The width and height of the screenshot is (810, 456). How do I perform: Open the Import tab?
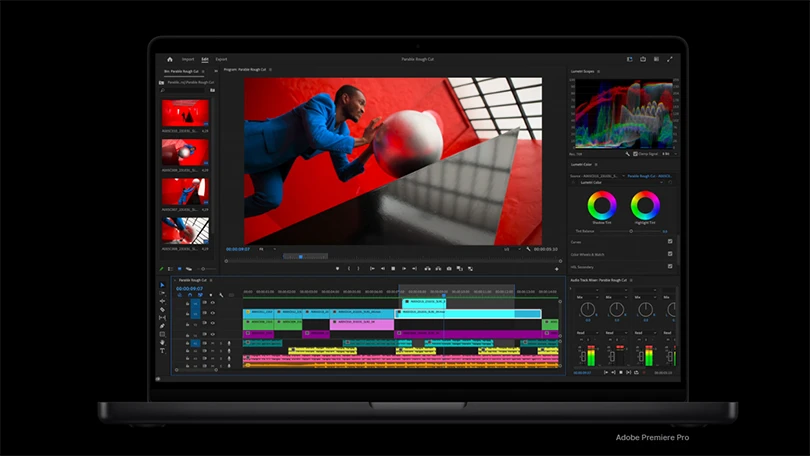click(188, 59)
